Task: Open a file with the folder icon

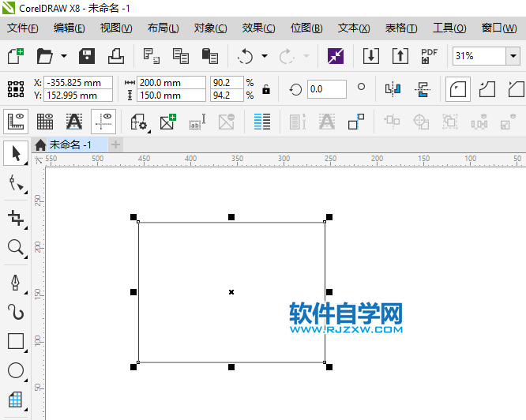Action: [x=45, y=56]
